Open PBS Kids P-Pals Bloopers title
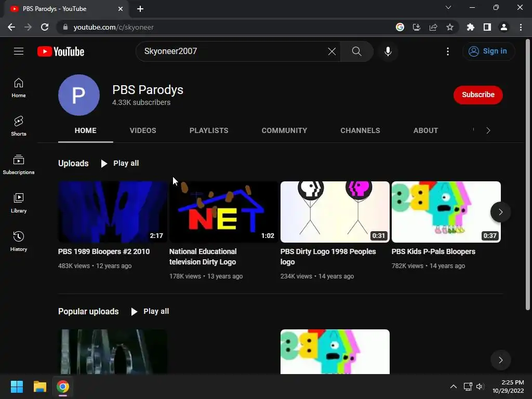The height and width of the screenshot is (399, 532). coord(433,251)
